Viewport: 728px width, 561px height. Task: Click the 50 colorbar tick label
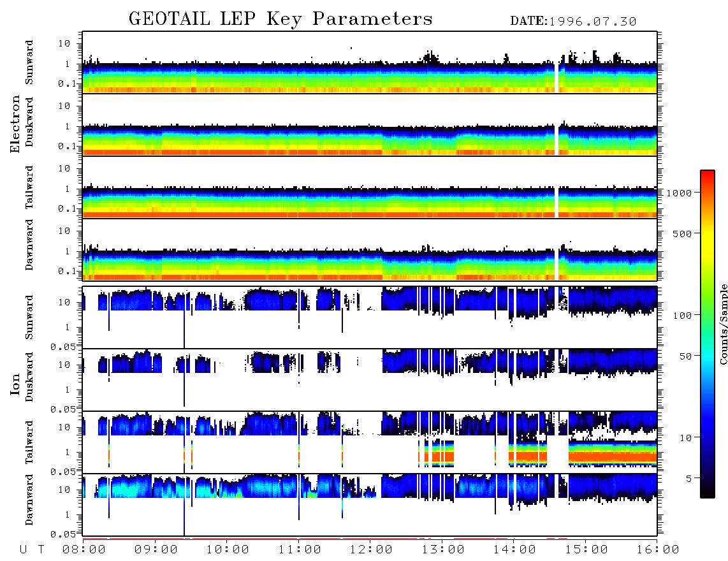685,356
